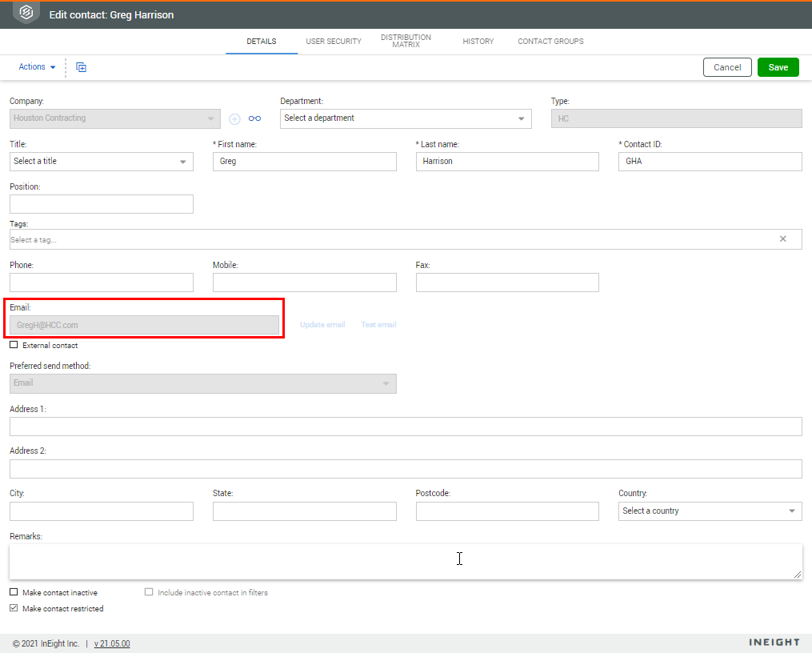Open the Distribution Matrix tab
The image size is (812, 653).
[x=406, y=42]
